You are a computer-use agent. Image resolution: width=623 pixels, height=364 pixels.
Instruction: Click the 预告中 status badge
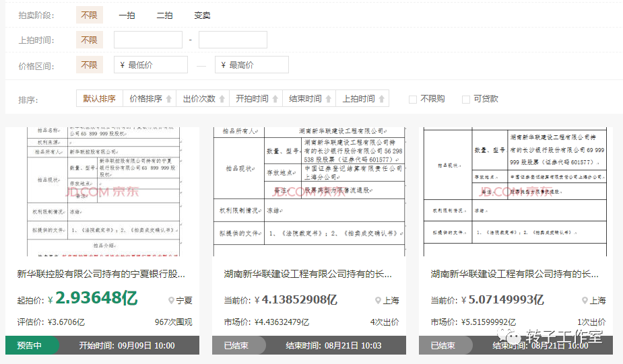32,345
